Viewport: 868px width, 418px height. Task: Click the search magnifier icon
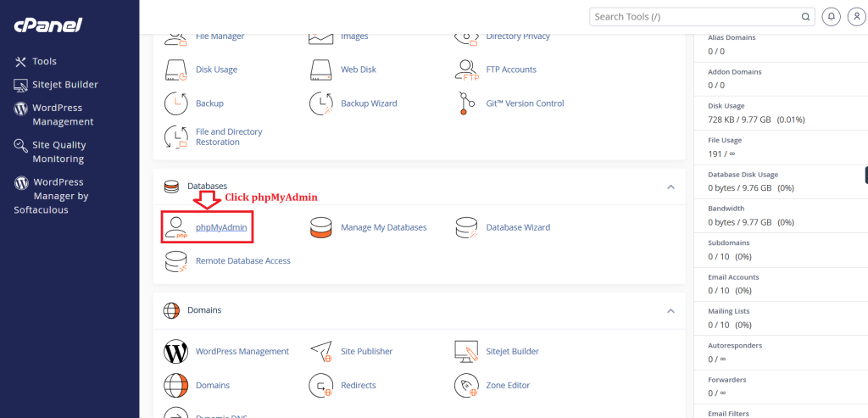[805, 17]
